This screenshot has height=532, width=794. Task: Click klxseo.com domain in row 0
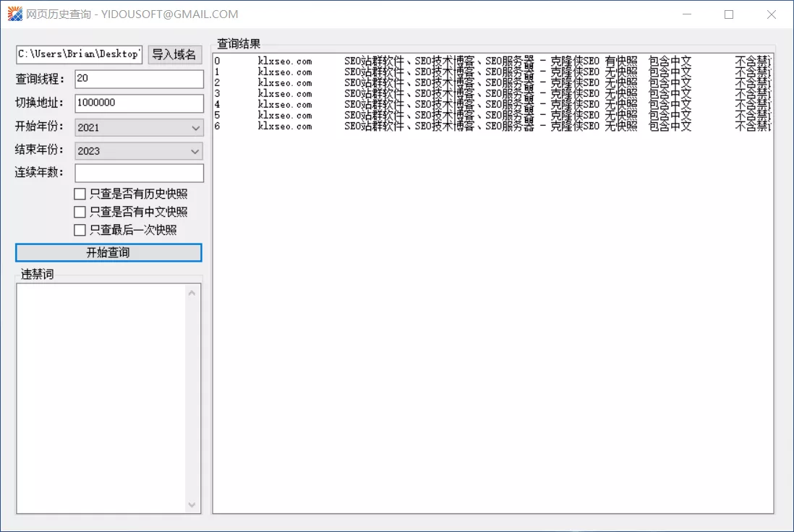tap(285, 61)
